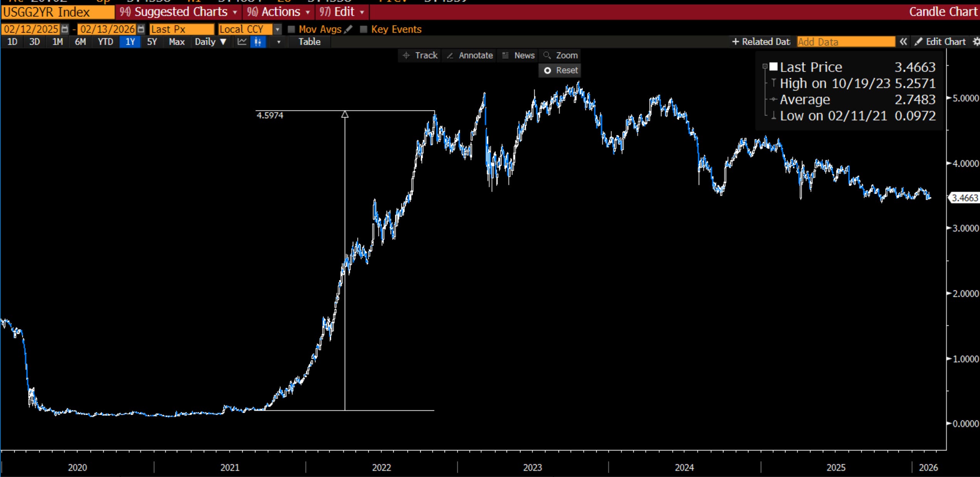Switch to line chart type icon

[242, 42]
